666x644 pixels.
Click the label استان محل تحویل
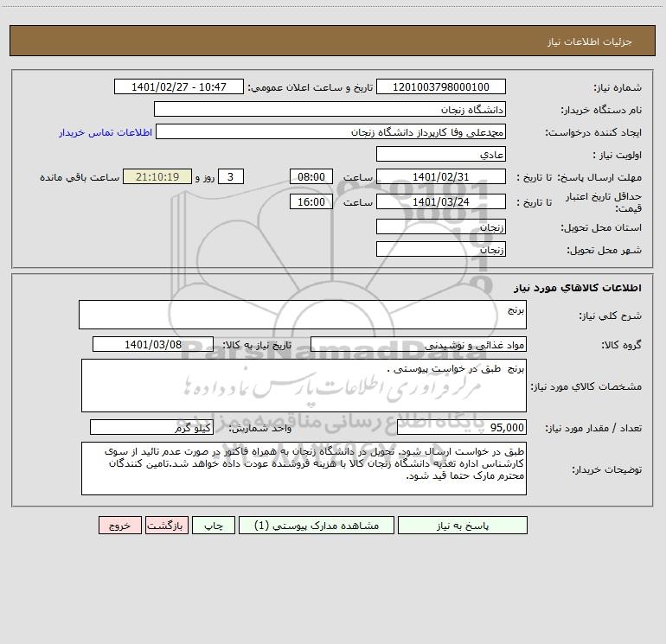[x=601, y=227]
